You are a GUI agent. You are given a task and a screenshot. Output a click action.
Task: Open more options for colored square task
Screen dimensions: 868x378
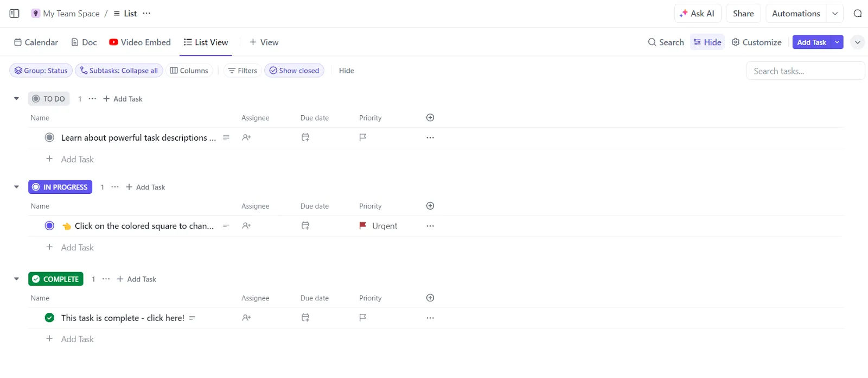tap(430, 226)
